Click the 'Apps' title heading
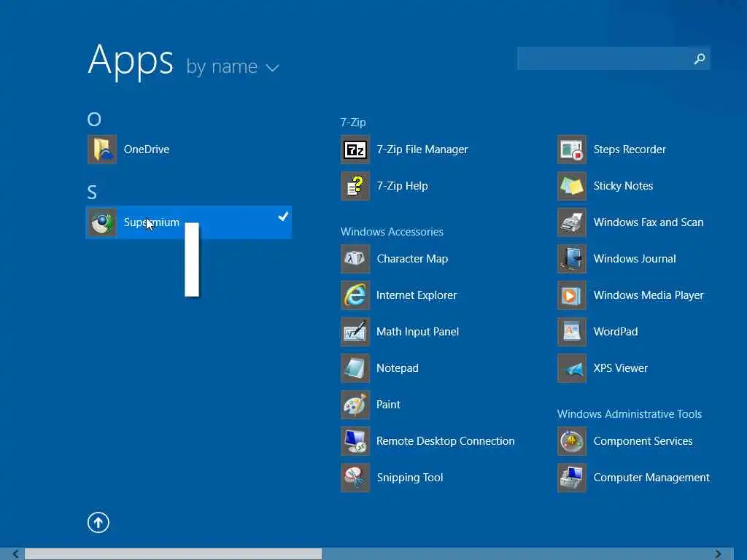The height and width of the screenshot is (560, 747). [131, 61]
